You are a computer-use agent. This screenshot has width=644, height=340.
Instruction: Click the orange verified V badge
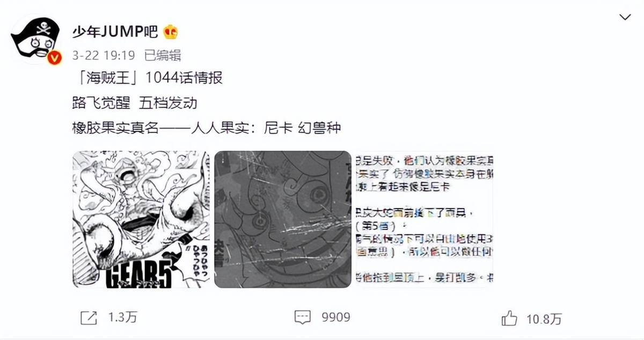[x=55, y=57]
